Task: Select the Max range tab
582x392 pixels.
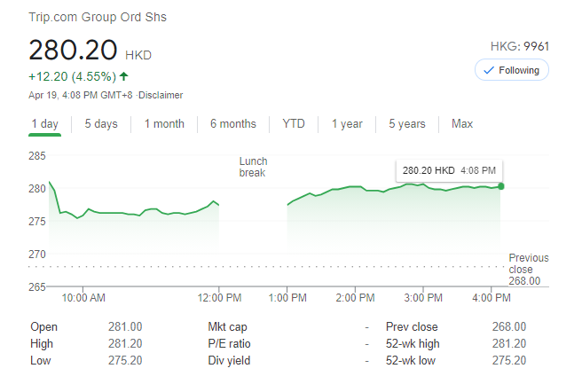Action: tap(462, 124)
